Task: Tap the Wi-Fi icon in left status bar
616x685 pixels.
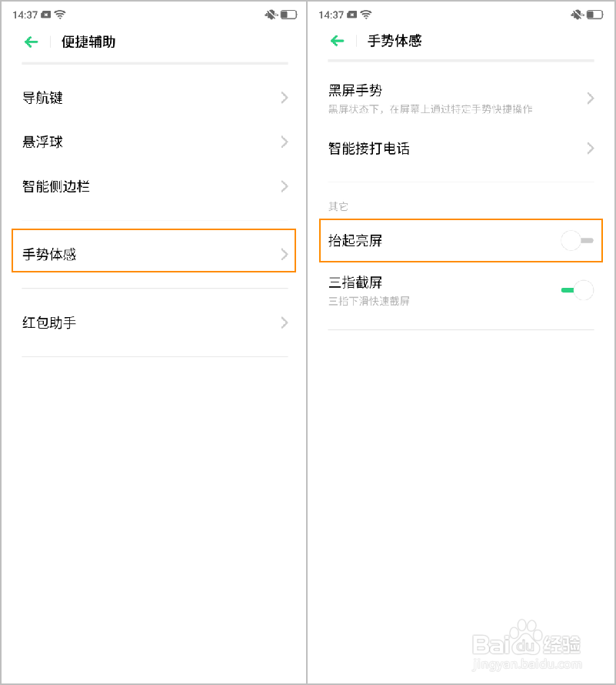Action: [60, 15]
